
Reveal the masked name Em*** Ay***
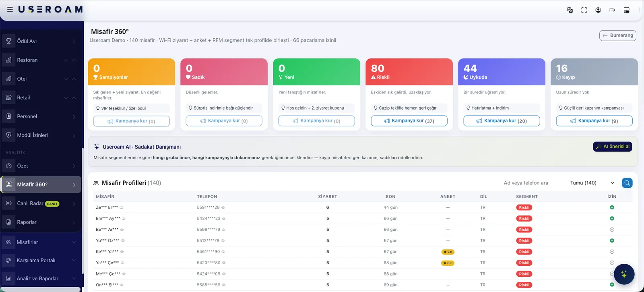point(124,219)
